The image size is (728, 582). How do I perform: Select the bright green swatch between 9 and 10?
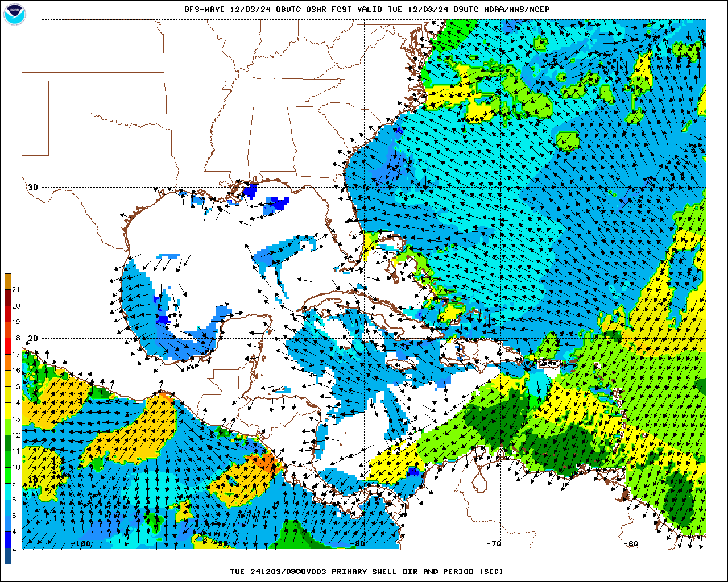(x=8, y=476)
